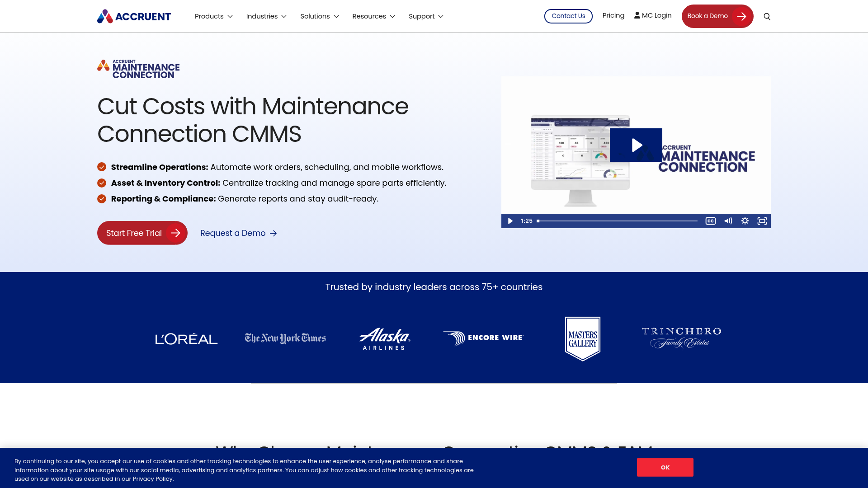
Task: Click the Book a Demo call-to-action
Action: (717, 16)
